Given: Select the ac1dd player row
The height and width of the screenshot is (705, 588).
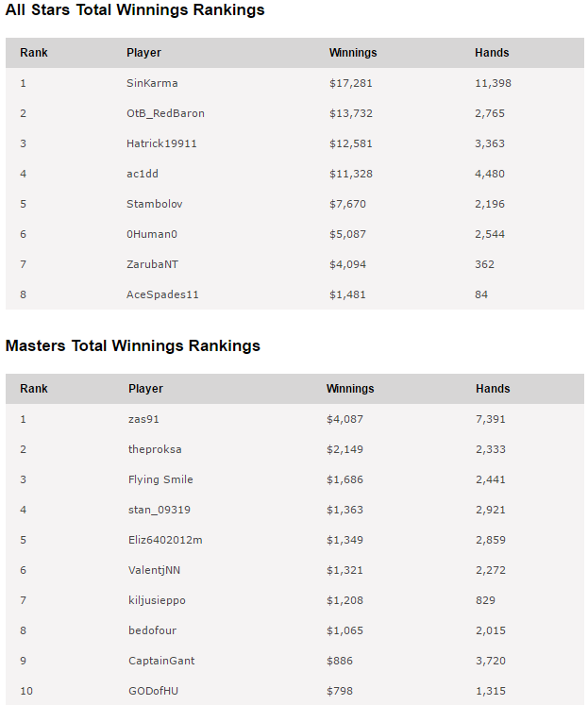Looking at the screenshot, I should coord(294,174).
